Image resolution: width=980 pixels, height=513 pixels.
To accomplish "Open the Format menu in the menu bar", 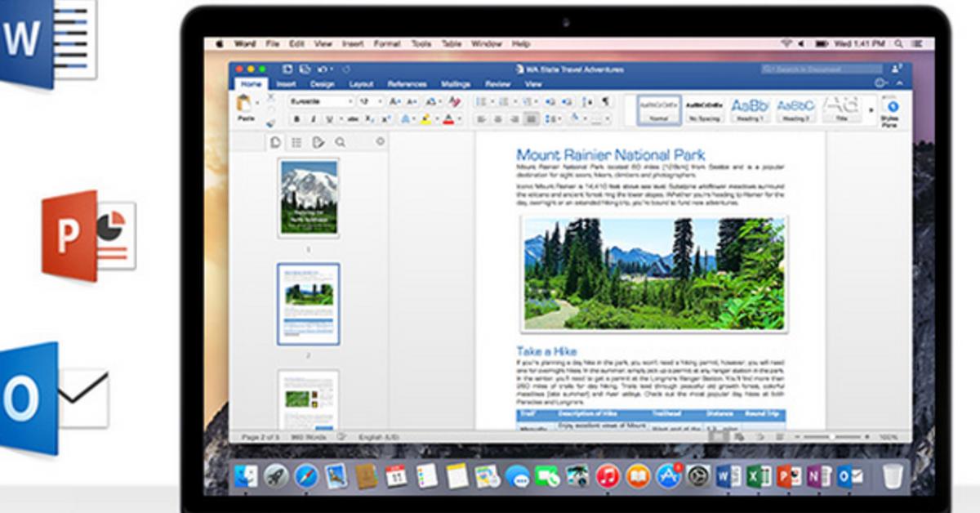I will click(386, 43).
